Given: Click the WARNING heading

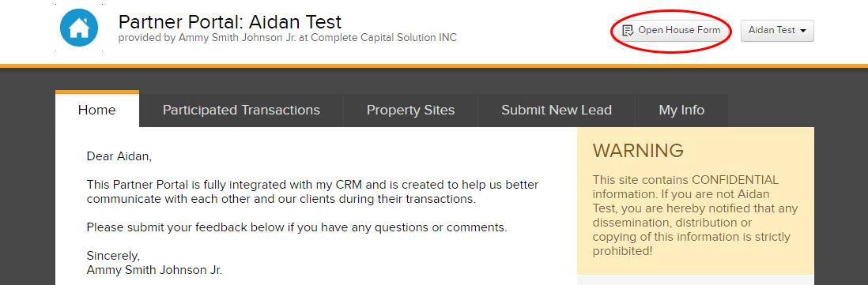Looking at the screenshot, I should pos(638,150).
